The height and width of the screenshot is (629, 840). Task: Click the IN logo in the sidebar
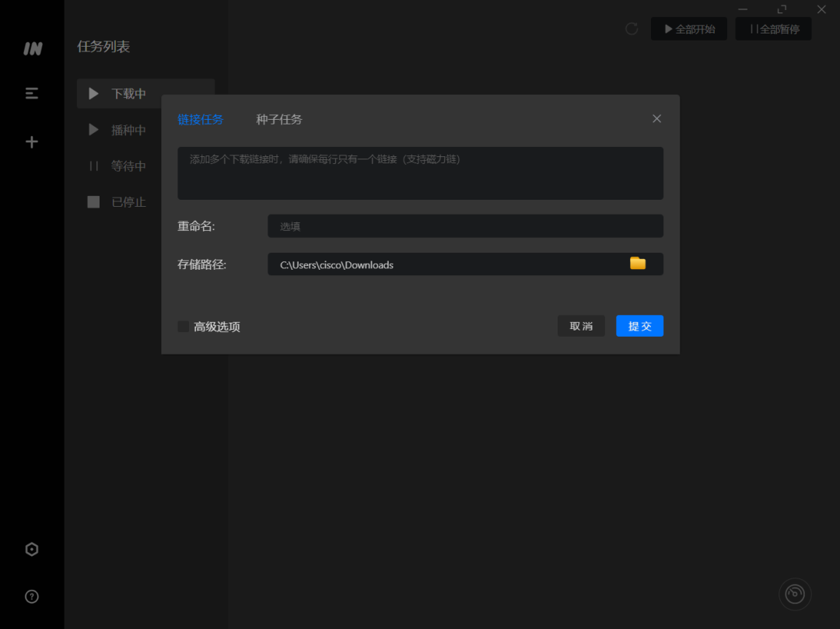point(31,48)
